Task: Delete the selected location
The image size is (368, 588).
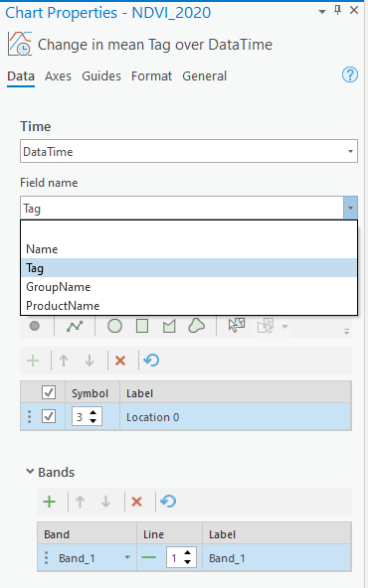Action: click(x=120, y=361)
